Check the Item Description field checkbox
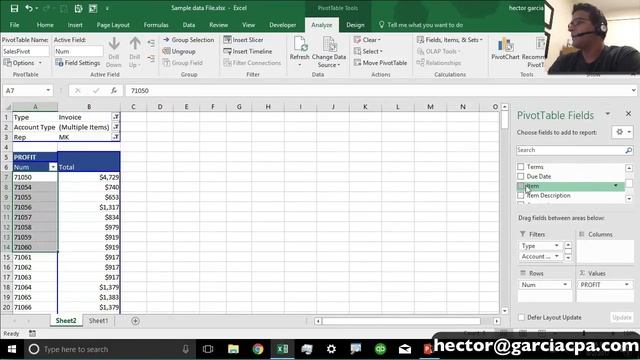This screenshot has width=640, height=360. tap(520, 196)
